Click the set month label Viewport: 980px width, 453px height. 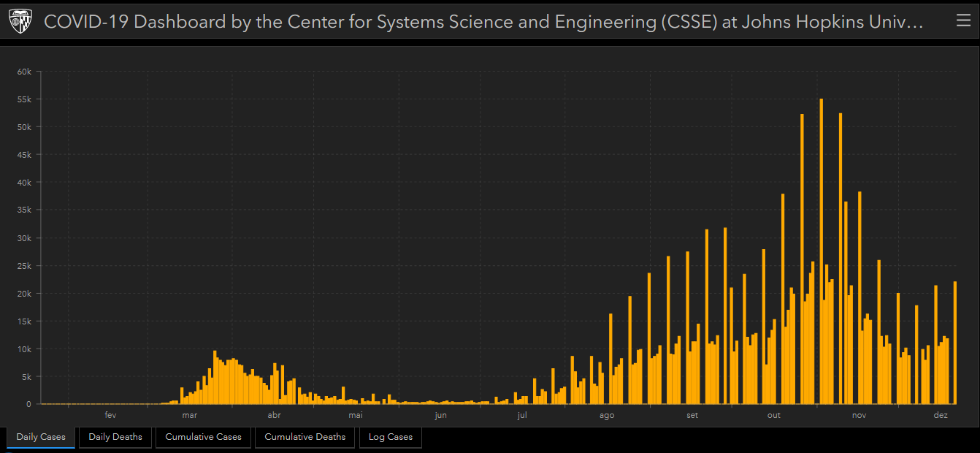pyautogui.click(x=692, y=416)
